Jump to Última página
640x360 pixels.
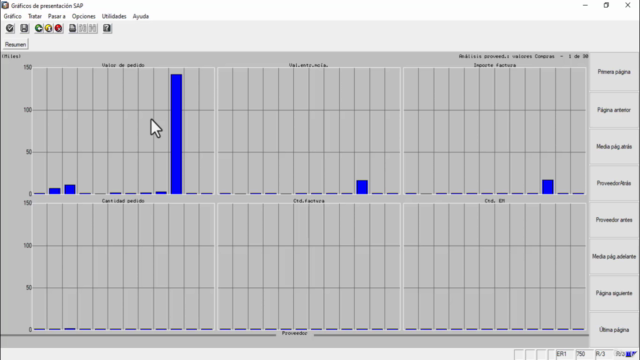614,330
